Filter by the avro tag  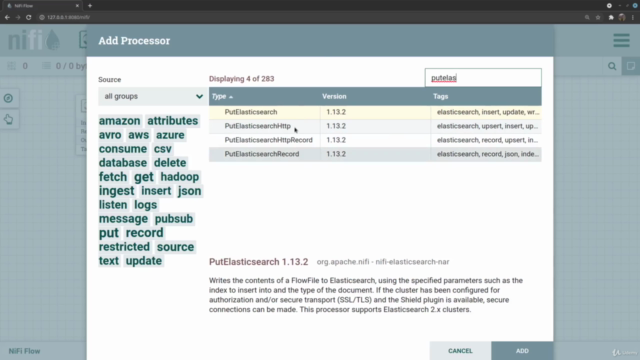point(110,135)
